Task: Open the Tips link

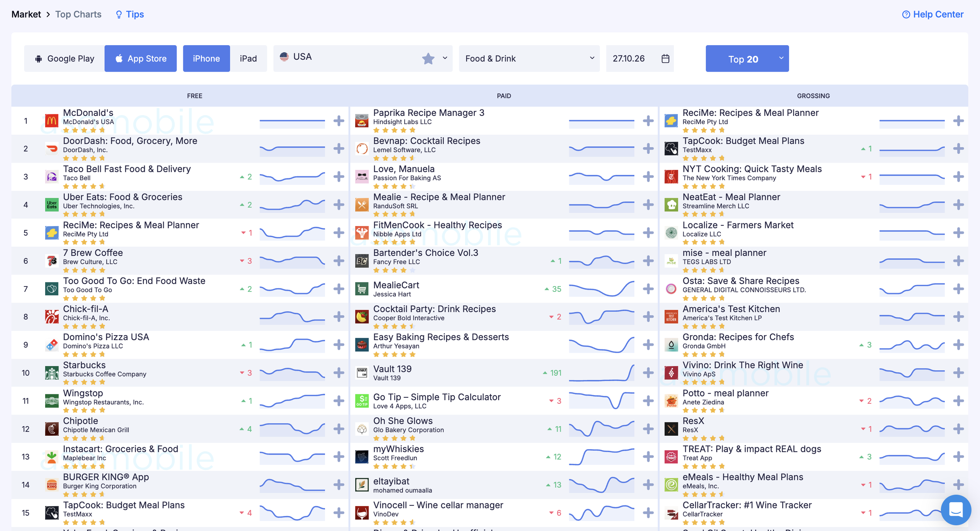Action: tap(130, 14)
